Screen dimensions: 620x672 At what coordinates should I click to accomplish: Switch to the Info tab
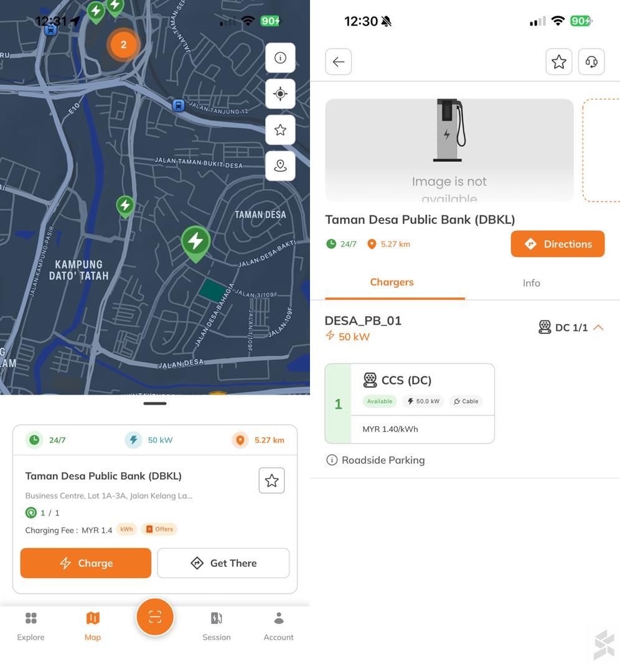[531, 283]
